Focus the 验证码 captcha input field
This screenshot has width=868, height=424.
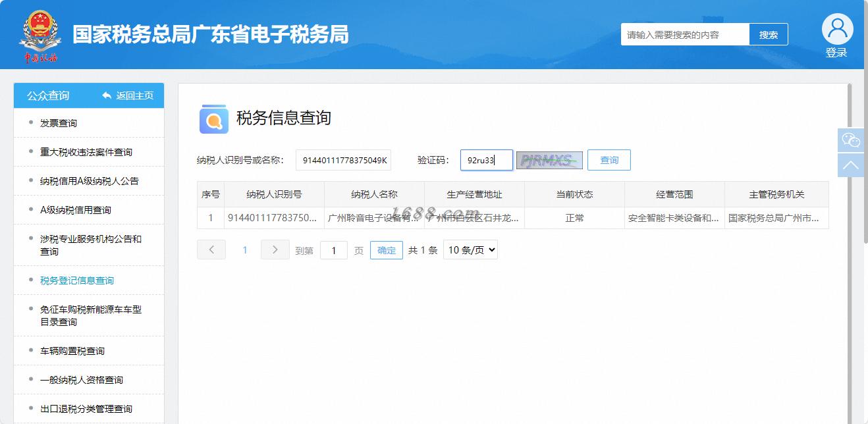(x=487, y=160)
